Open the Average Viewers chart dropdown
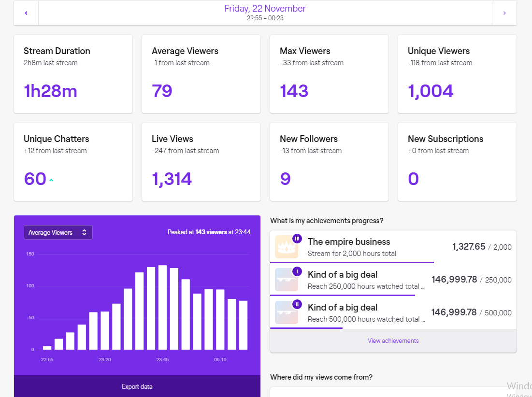532x397 pixels. coord(58,232)
